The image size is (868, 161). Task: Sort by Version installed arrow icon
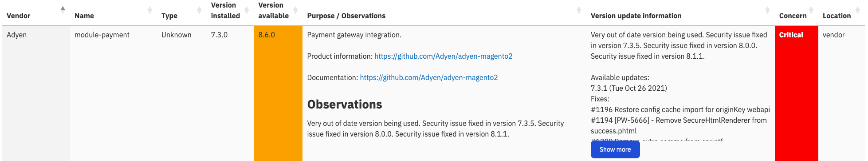click(247, 10)
